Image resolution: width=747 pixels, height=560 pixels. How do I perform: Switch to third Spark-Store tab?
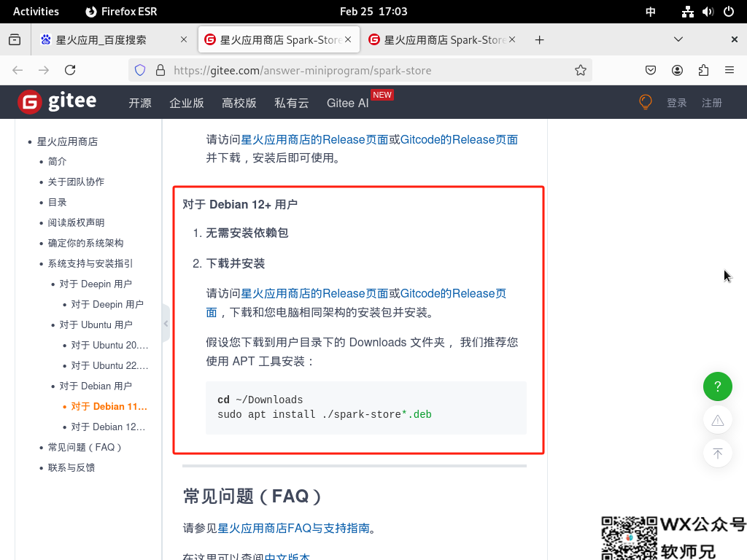click(441, 39)
